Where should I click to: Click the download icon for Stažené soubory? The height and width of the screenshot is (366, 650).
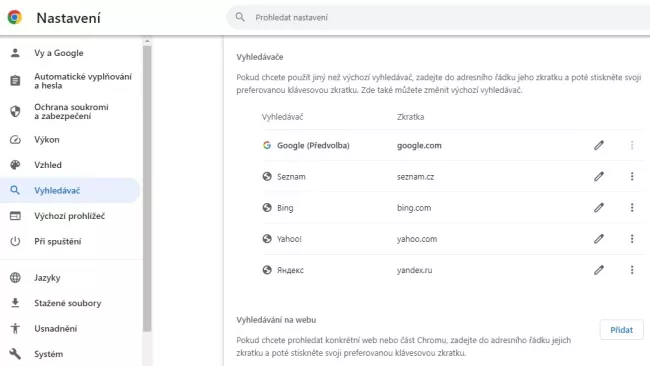click(x=15, y=303)
